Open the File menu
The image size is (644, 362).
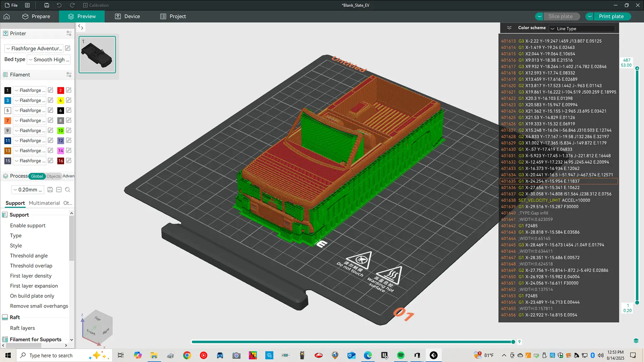coord(11,5)
